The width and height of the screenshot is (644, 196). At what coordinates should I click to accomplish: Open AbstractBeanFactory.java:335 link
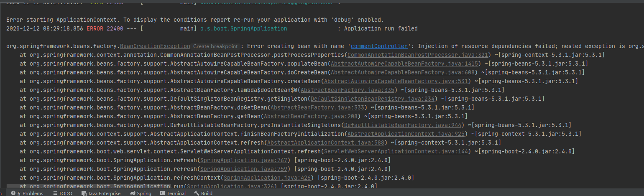(x=348, y=90)
